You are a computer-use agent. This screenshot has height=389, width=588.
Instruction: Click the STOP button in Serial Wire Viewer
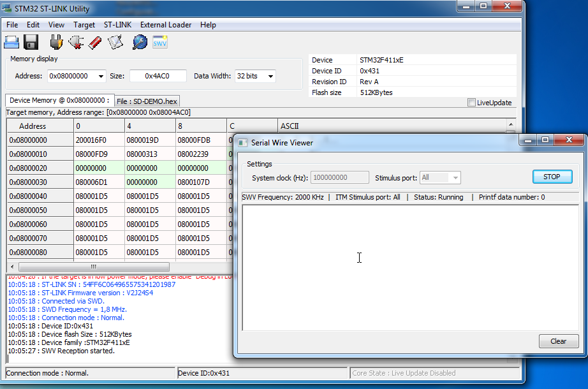[552, 177]
